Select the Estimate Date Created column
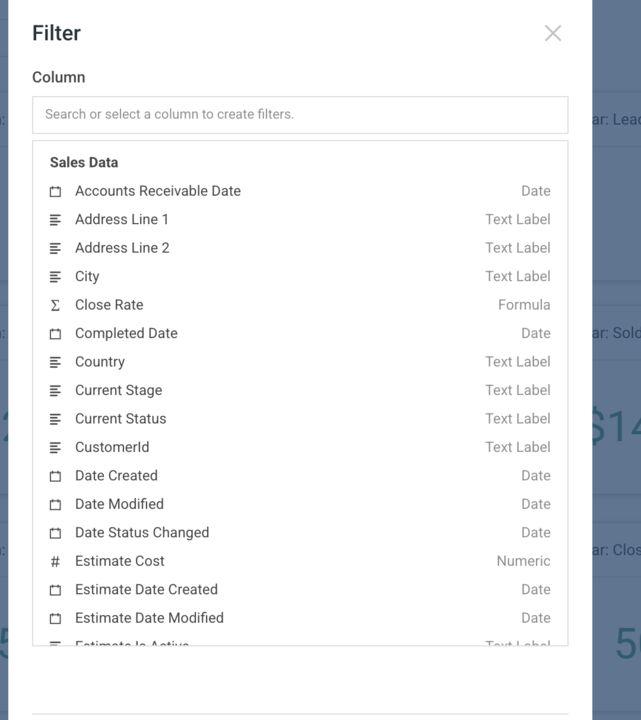Image resolution: width=641 pixels, height=720 pixels. [x=146, y=590]
